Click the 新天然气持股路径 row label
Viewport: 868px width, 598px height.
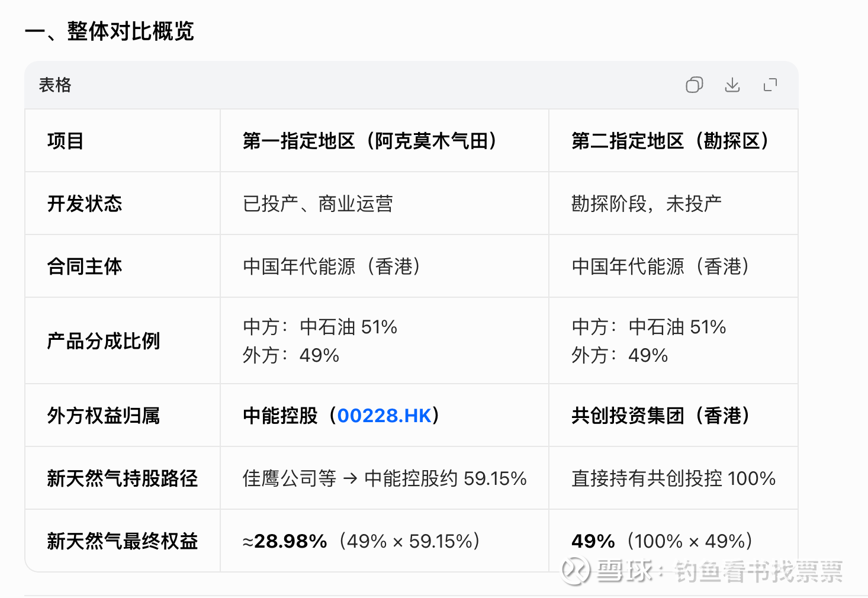[123, 478]
